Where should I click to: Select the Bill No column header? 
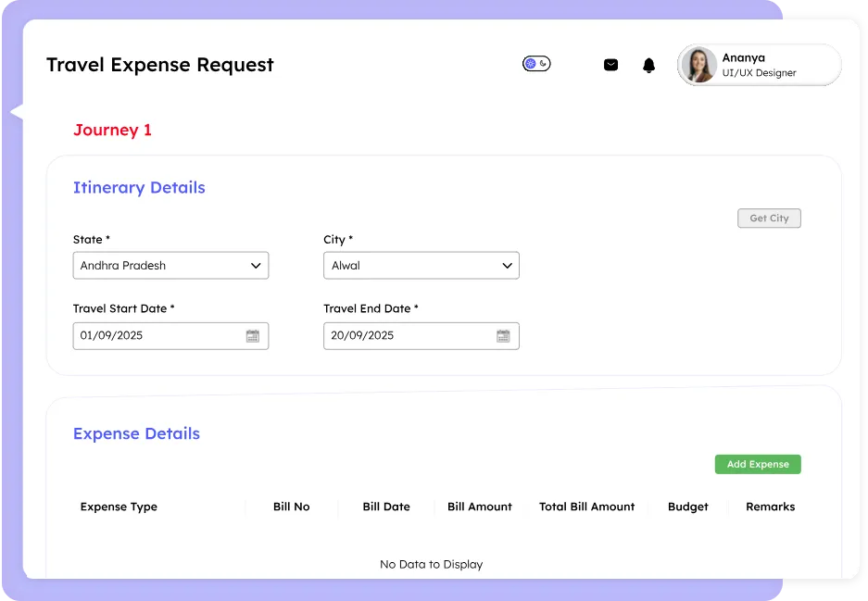coord(291,507)
